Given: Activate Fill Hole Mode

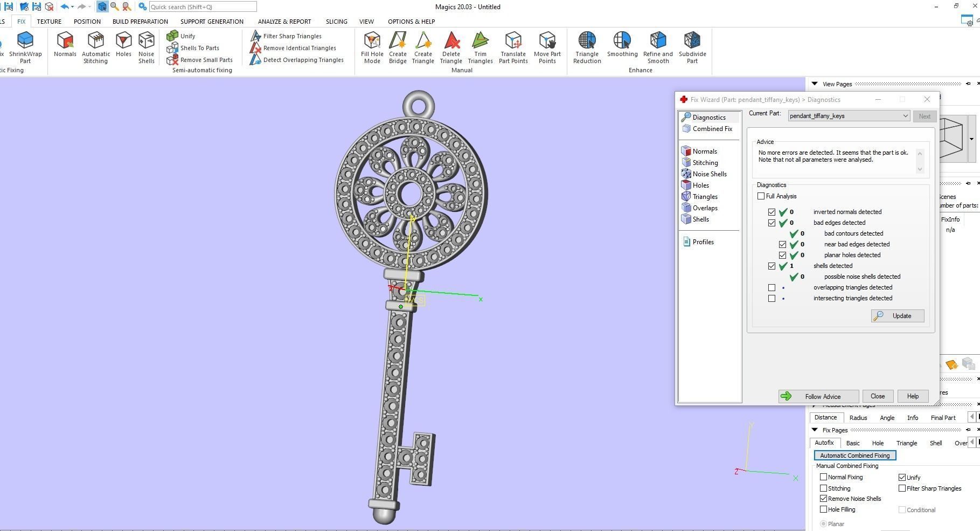Looking at the screenshot, I should [x=372, y=47].
